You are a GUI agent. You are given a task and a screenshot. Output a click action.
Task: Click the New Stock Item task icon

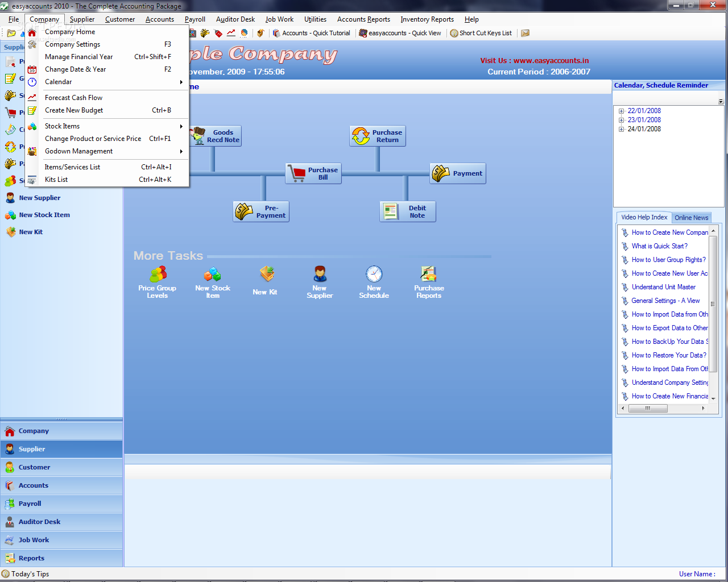pos(213,282)
